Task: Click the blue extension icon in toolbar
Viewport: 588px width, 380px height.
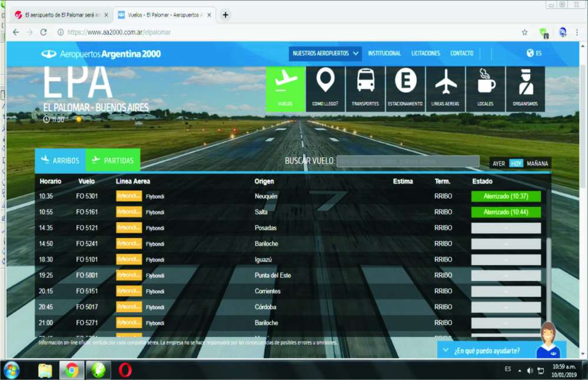Action: 563,32
